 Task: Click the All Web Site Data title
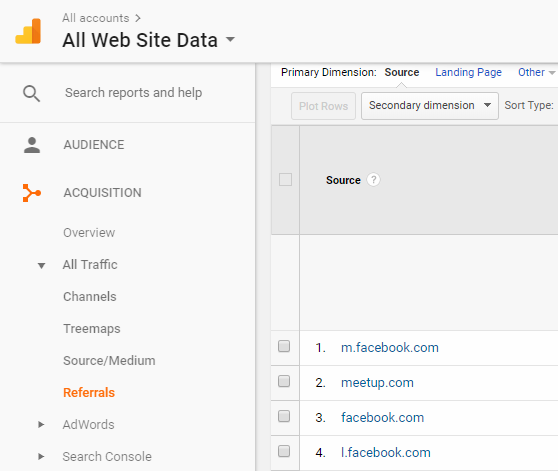tap(140, 40)
